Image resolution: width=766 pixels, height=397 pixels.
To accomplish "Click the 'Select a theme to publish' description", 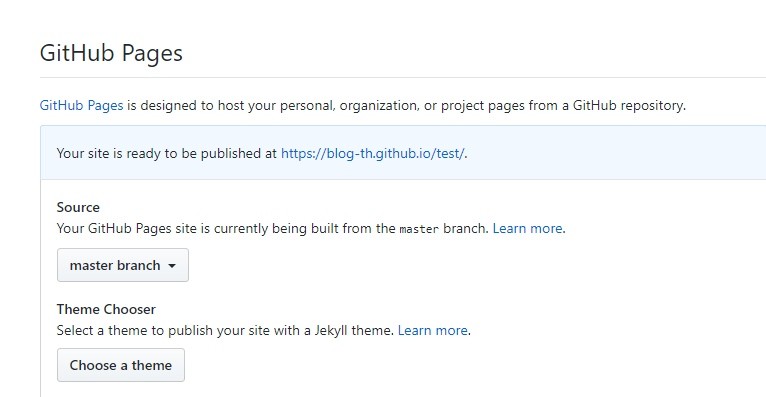I will point(225,330).
